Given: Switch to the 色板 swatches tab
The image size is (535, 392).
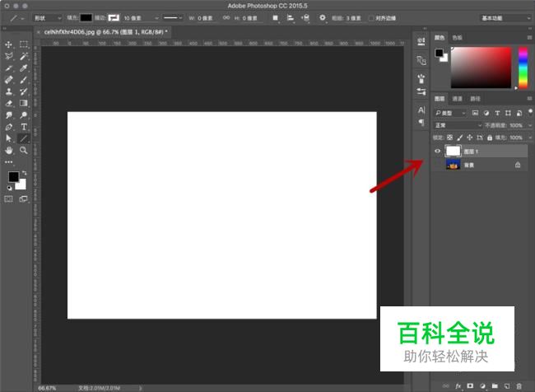Looking at the screenshot, I should 457,38.
